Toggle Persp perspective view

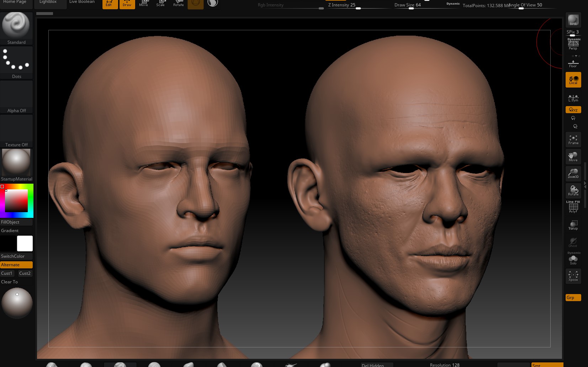pyautogui.click(x=573, y=44)
